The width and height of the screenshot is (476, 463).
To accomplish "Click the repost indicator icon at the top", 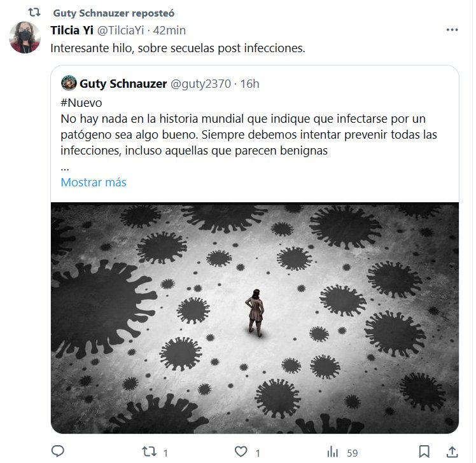I will coord(34,13).
